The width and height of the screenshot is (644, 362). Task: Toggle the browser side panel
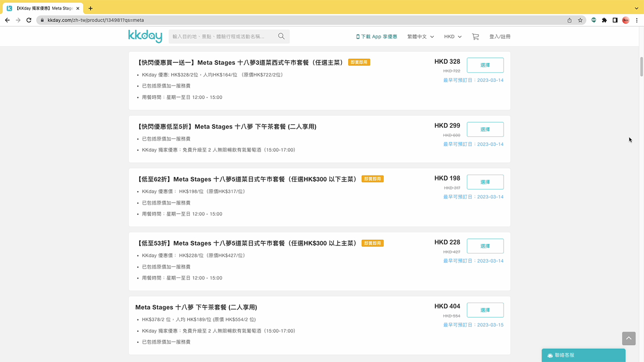point(615,20)
